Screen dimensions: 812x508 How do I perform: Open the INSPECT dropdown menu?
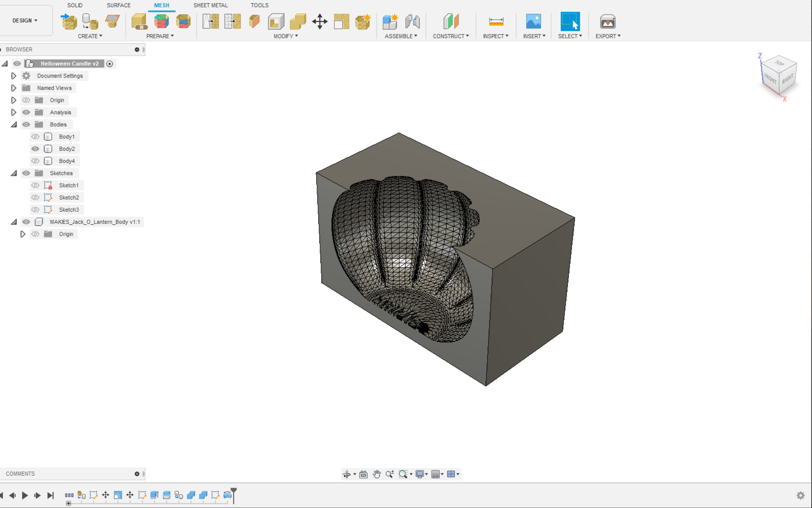pos(496,36)
